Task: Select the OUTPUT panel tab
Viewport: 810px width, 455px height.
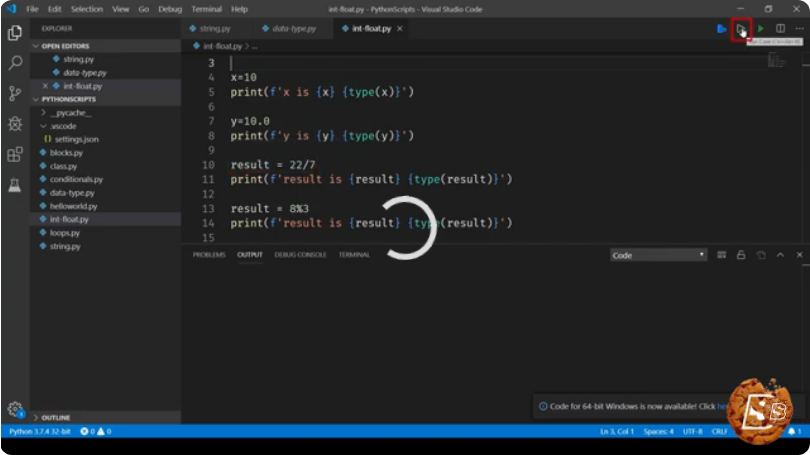Action: 250,255
